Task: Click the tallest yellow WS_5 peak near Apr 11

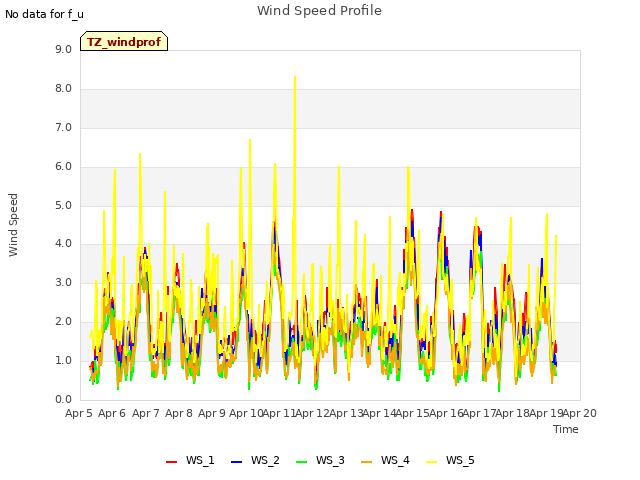Action: (x=295, y=78)
